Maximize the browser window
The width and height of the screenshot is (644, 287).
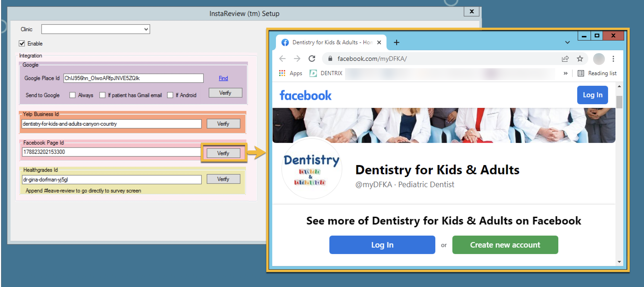597,36
